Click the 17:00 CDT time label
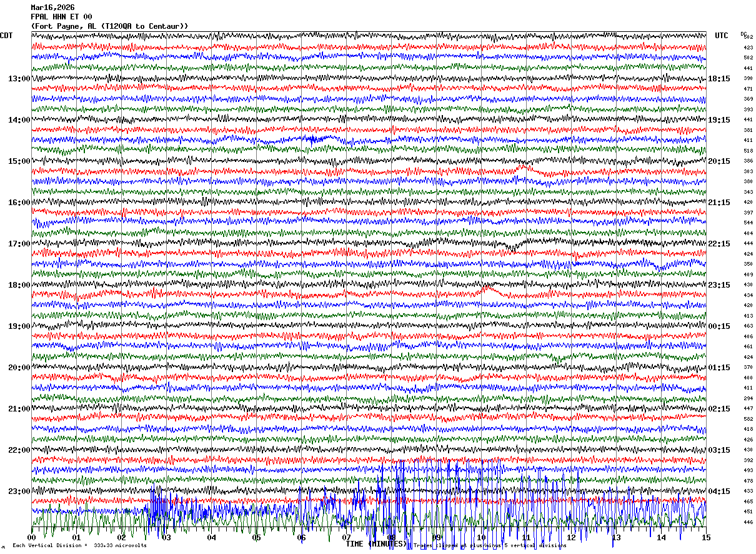This screenshot has width=756, height=554. (19, 244)
